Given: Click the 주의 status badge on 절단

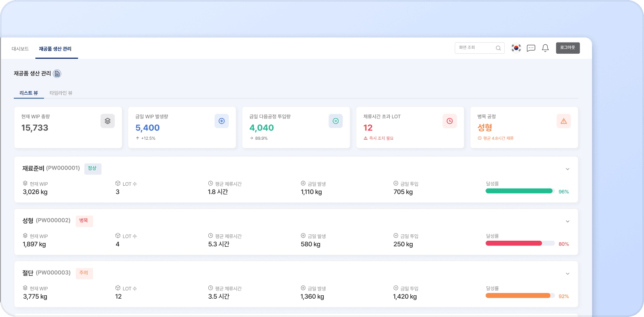Looking at the screenshot, I should point(84,273).
